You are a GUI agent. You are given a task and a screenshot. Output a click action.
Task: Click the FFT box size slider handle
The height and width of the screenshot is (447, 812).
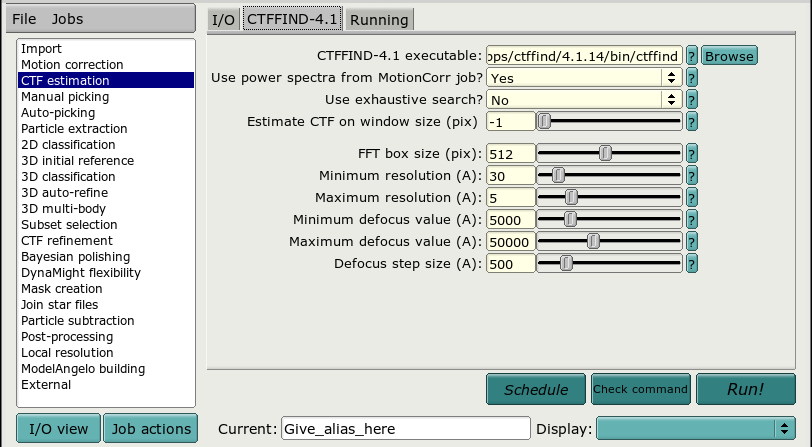605,153
